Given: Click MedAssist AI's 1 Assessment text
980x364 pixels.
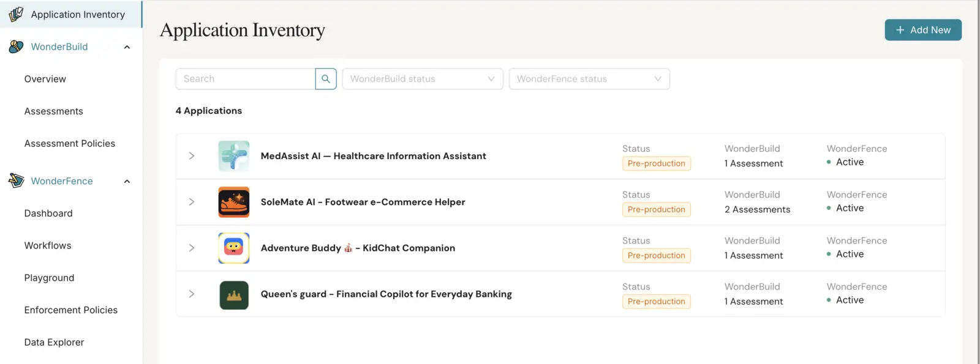Looking at the screenshot, I should pos(754,163).
